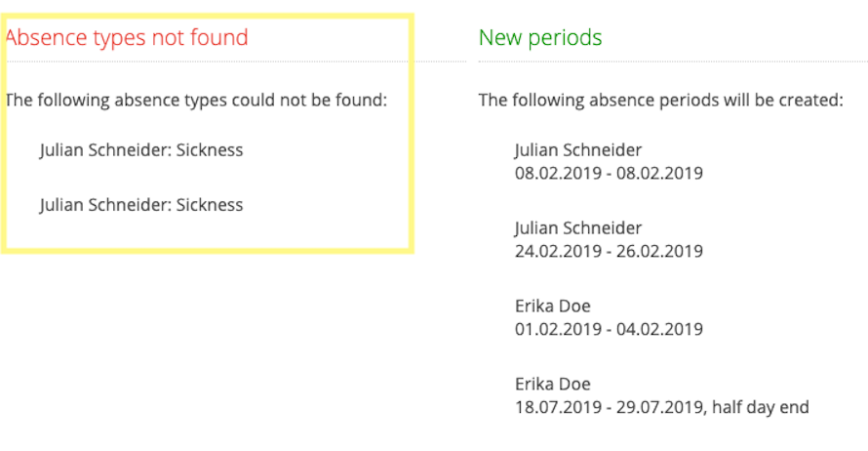Select the first "Julian Schneider: Sickness" entry

(x=141, y=150)
